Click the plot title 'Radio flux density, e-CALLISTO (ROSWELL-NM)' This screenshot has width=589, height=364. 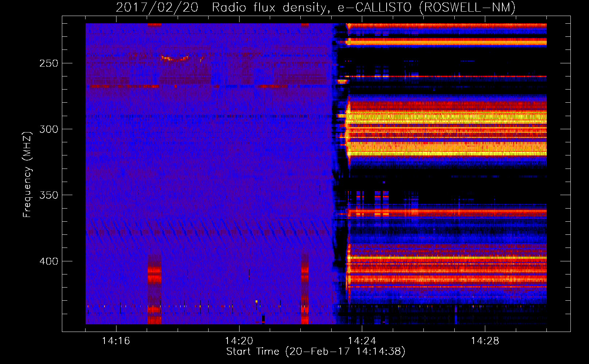(x=364, y=7)
